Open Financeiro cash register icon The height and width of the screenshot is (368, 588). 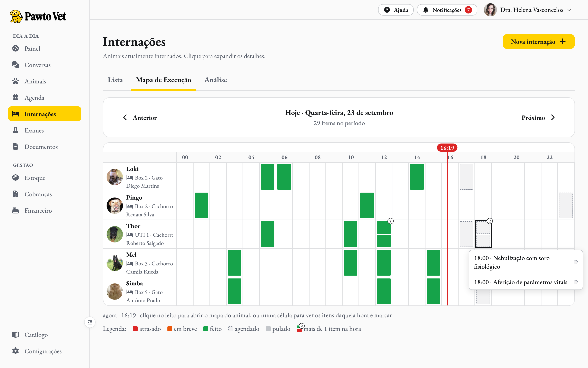pos(16,210)
